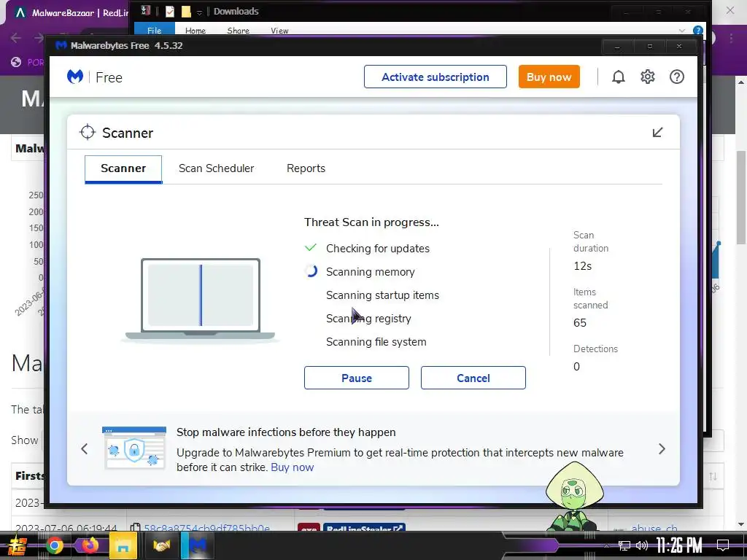
Task: Click the 'Scanning file system' line
Action: coord(376,342)
